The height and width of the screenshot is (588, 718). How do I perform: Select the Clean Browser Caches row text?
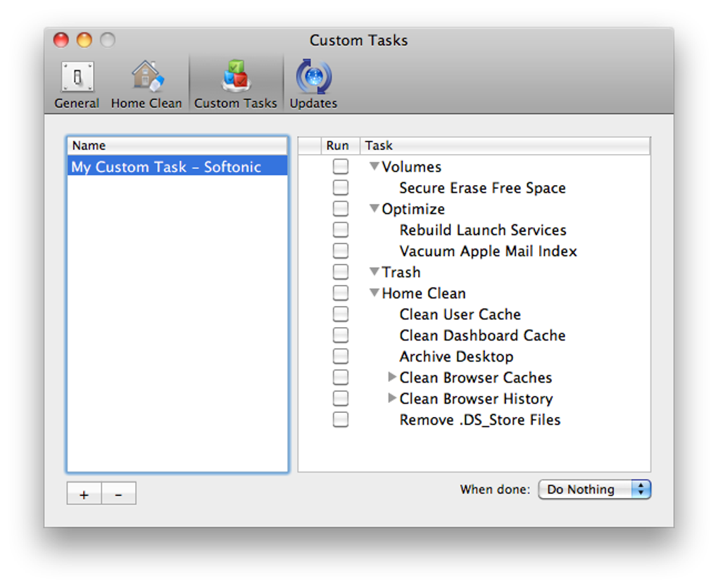point(476,378)
